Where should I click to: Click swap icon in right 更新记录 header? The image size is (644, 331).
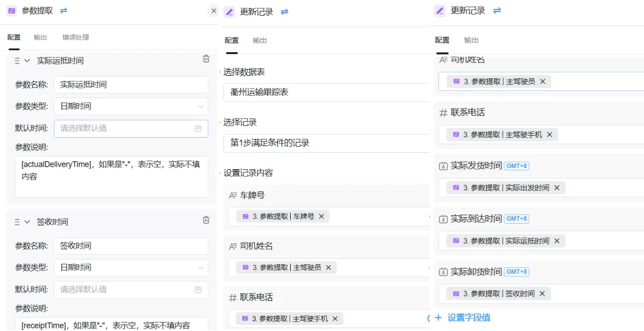pos(497,11)
